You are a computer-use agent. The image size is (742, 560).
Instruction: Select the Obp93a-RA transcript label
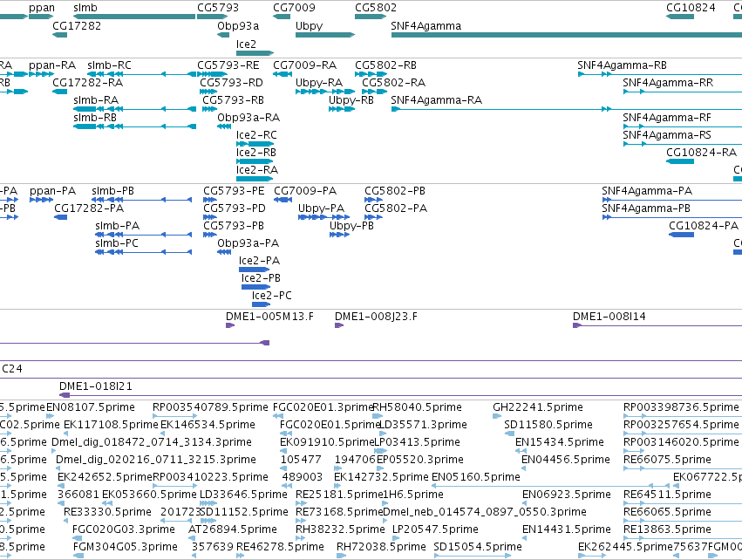pos(248,118)
